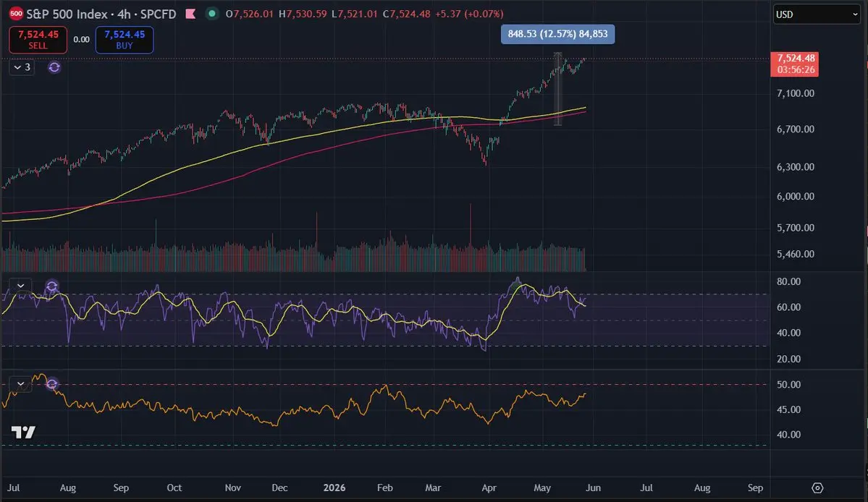The height and width of the screenshot is (502, 868).
Task: Click the C7,524.48 close value
Action: click(406, 14)
